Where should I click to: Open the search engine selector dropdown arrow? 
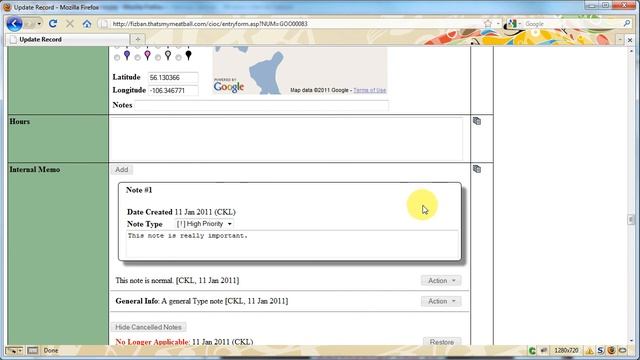pos(519,24)
